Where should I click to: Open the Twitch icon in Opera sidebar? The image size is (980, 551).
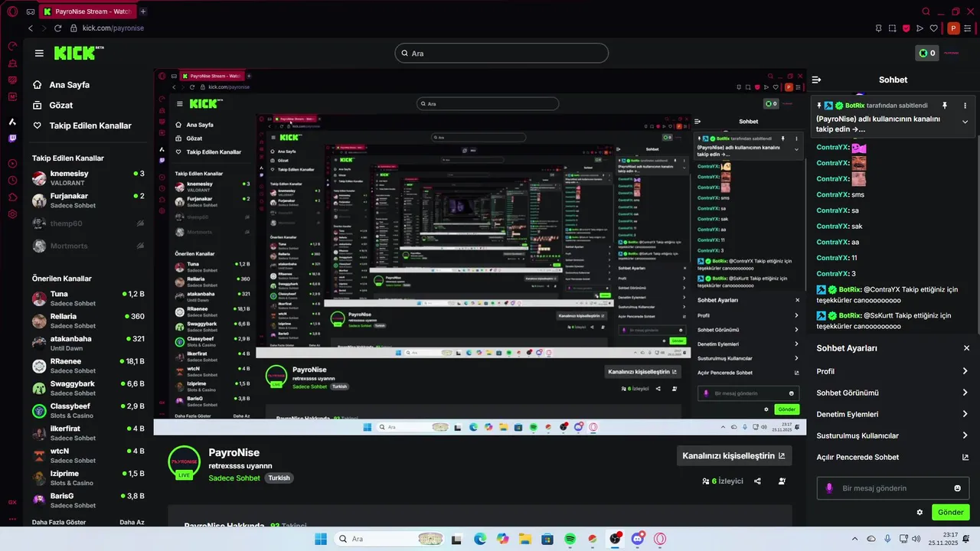[x=12, y=139]
